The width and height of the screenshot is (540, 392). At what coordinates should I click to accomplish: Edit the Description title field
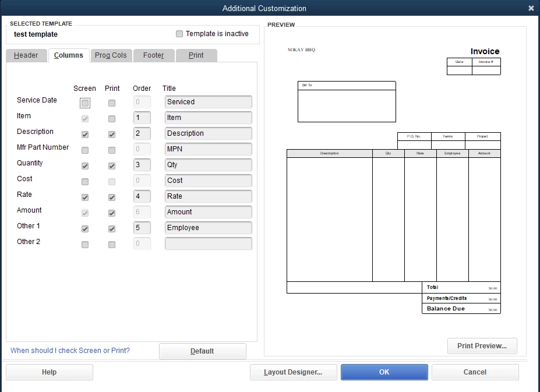point(209,133)
